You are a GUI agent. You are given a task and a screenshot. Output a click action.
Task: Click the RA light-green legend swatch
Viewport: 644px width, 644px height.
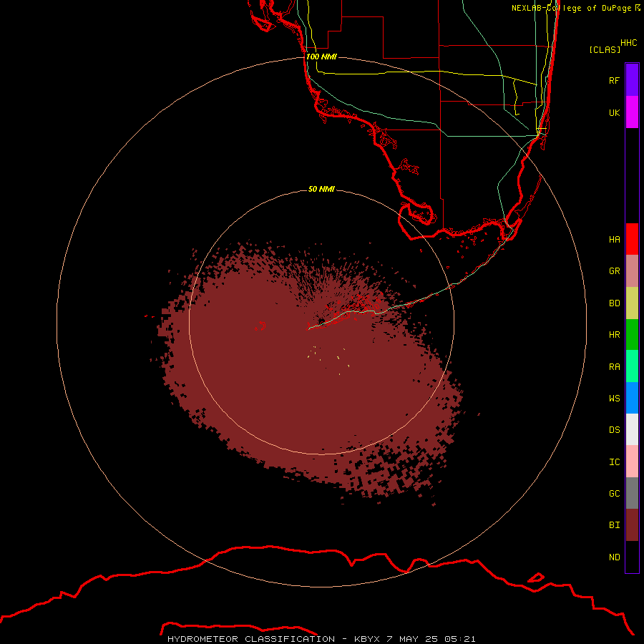(632, 366)
